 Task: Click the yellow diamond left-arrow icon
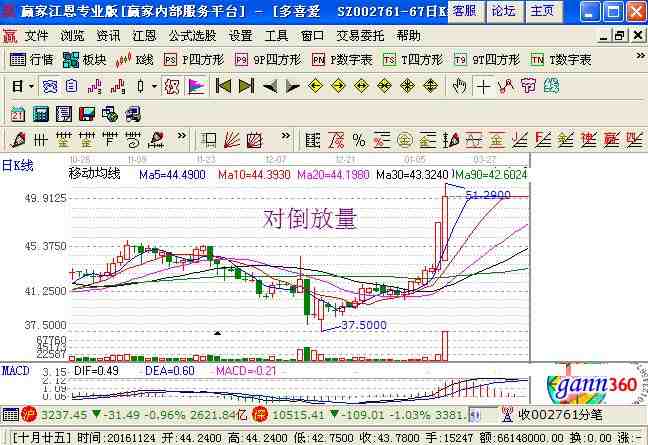pos(315,86)
